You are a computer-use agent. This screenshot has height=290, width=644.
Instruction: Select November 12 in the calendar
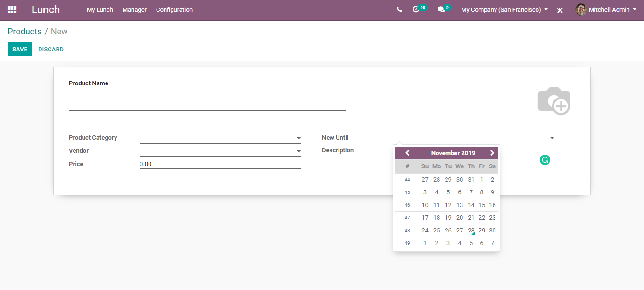click(x=448, y=205)
